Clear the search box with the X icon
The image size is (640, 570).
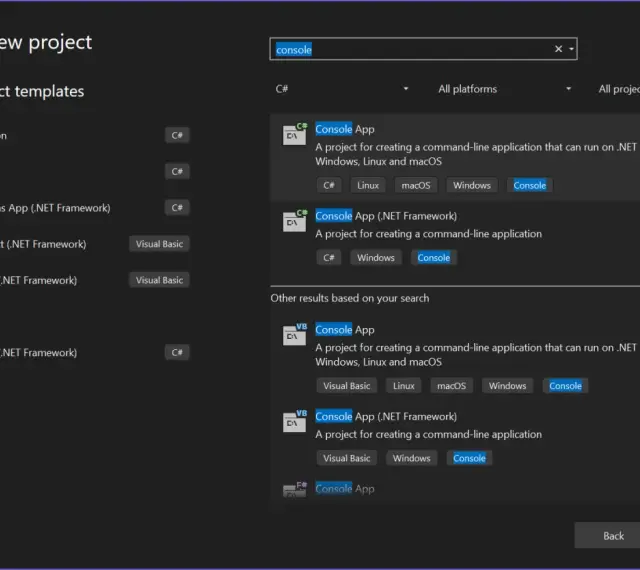click(x=558, y=49)
